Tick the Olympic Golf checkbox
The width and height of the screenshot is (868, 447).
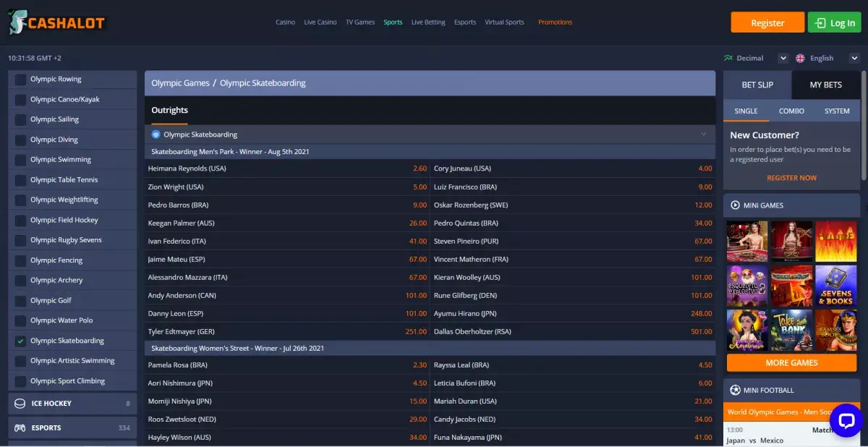(20, 300)
